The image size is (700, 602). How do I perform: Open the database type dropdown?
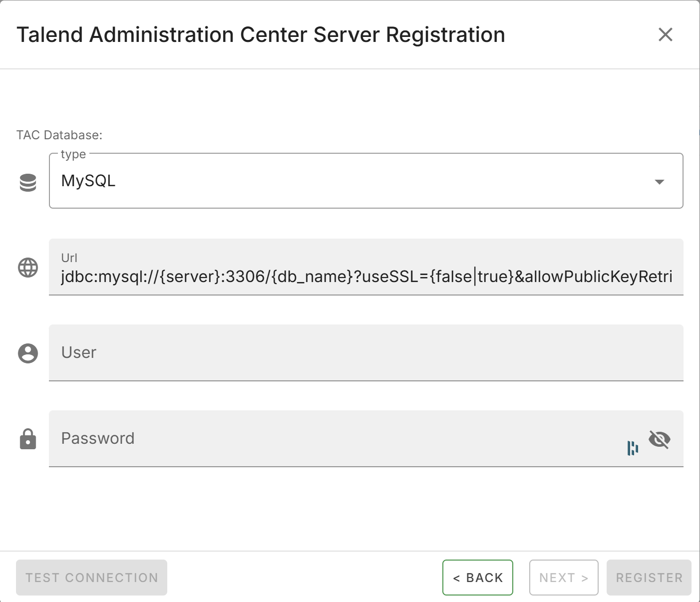(x=660, y=183)
